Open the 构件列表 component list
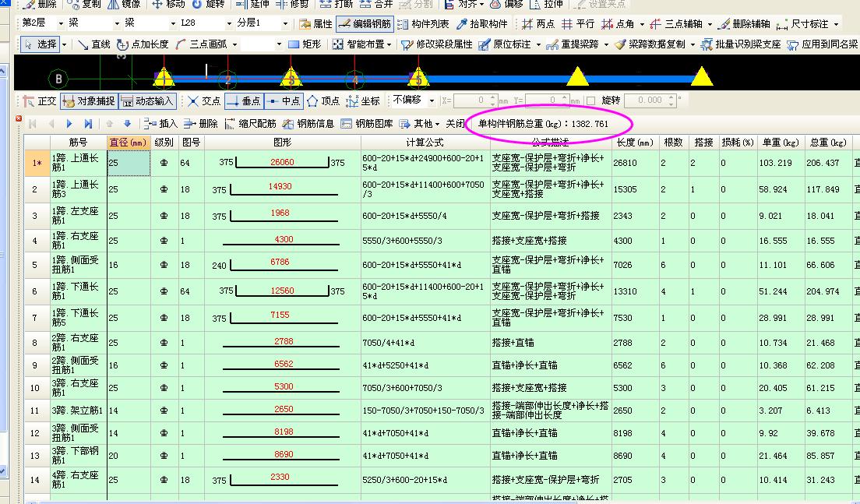Screen dimensions: 860x504 point(423,24)
